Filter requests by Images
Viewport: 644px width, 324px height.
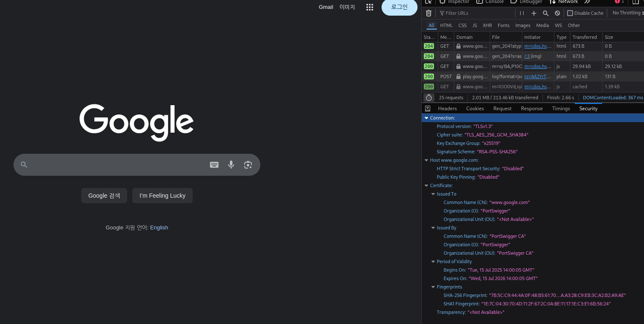[523, 25]
